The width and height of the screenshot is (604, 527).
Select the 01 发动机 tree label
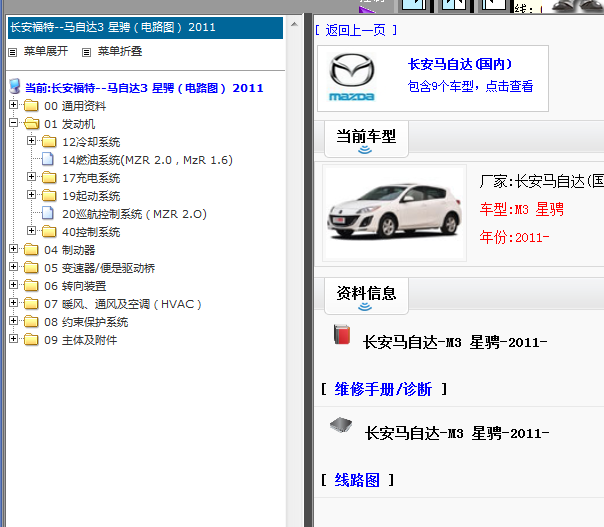69,124
